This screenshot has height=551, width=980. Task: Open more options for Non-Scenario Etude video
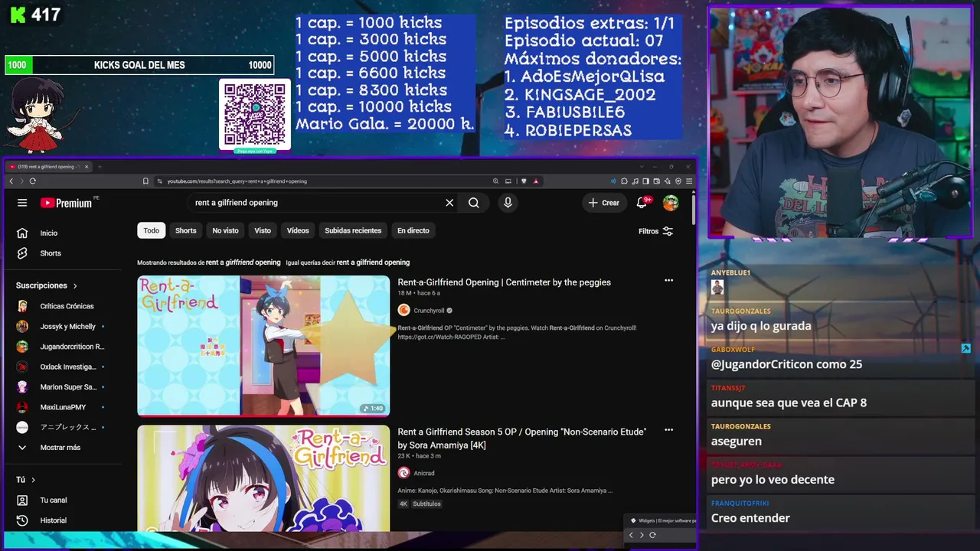668,430
